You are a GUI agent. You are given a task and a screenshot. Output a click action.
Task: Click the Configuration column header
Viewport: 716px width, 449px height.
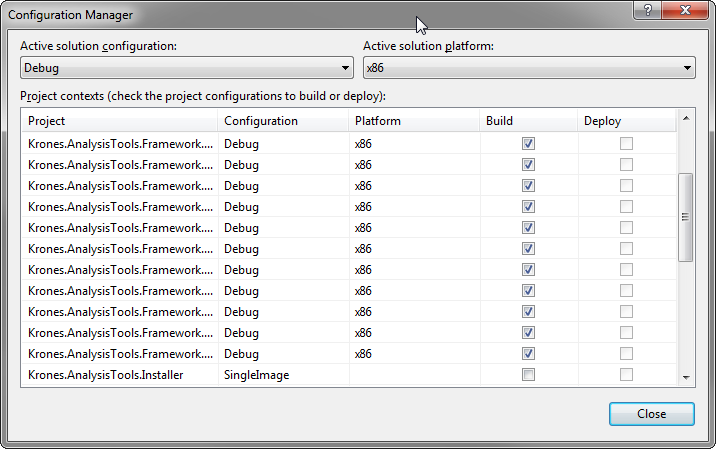click(283, 121)
